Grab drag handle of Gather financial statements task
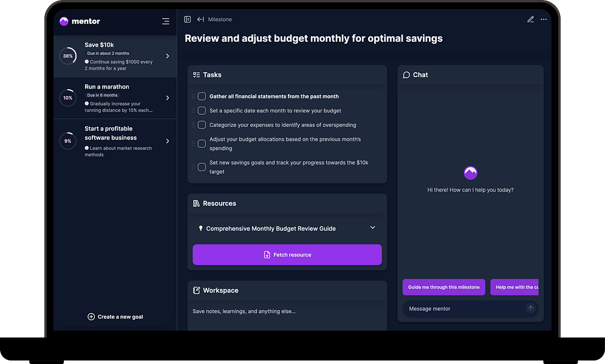 click(x=193, y=96)
